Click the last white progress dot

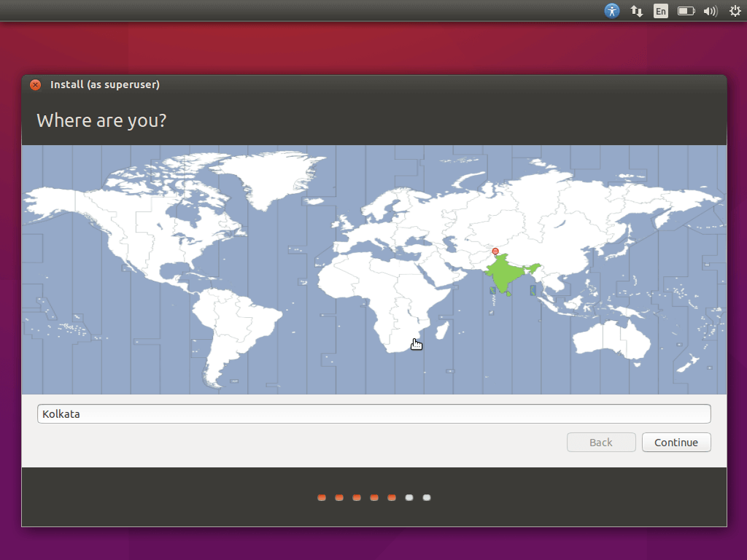(x=427, y=497)
